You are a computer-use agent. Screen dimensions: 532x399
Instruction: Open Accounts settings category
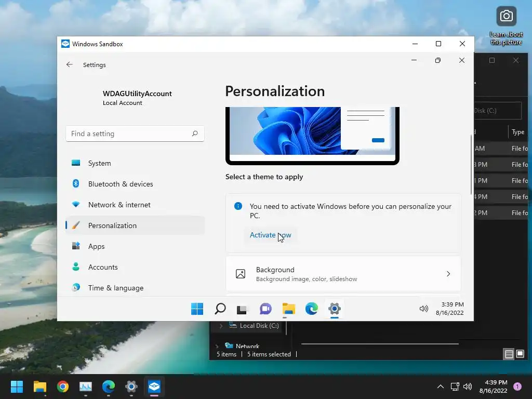(x=135, y=267)
